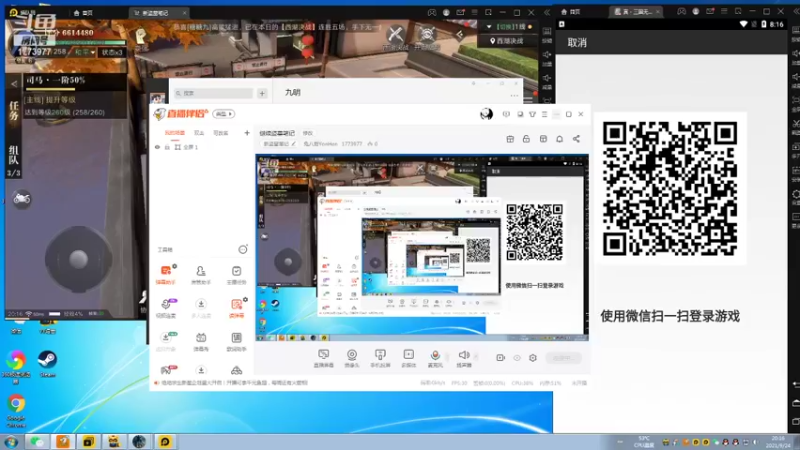The width and height of the screenshot is (800, 450).
Task: Share the live room via share icon
Action: (576, 139)
